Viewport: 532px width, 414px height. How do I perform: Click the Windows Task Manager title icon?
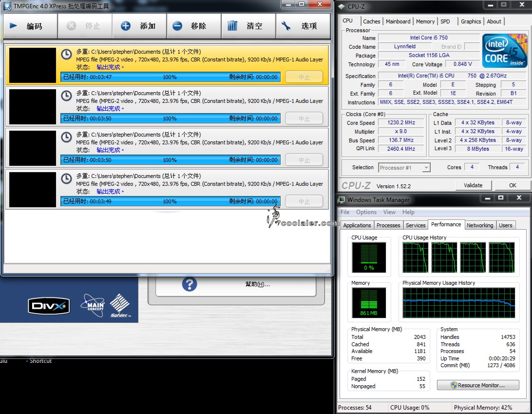tap(342, 200)
